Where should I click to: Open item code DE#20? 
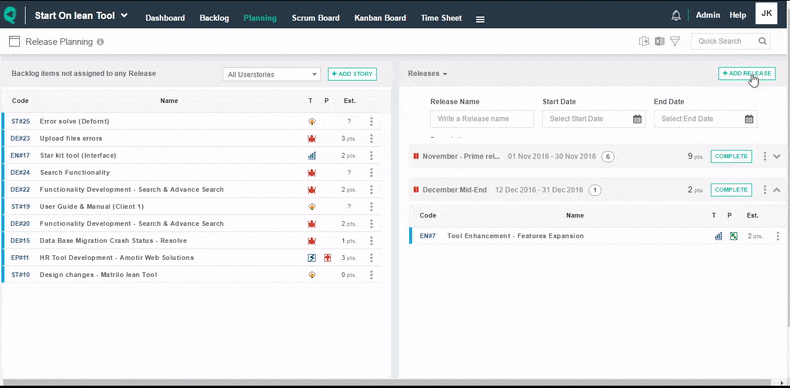coord(21,224)
